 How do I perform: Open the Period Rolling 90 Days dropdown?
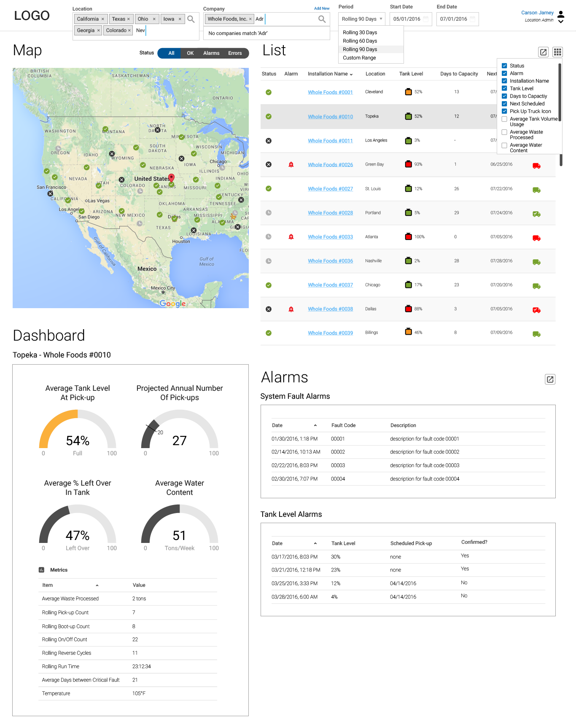(362, 19)
